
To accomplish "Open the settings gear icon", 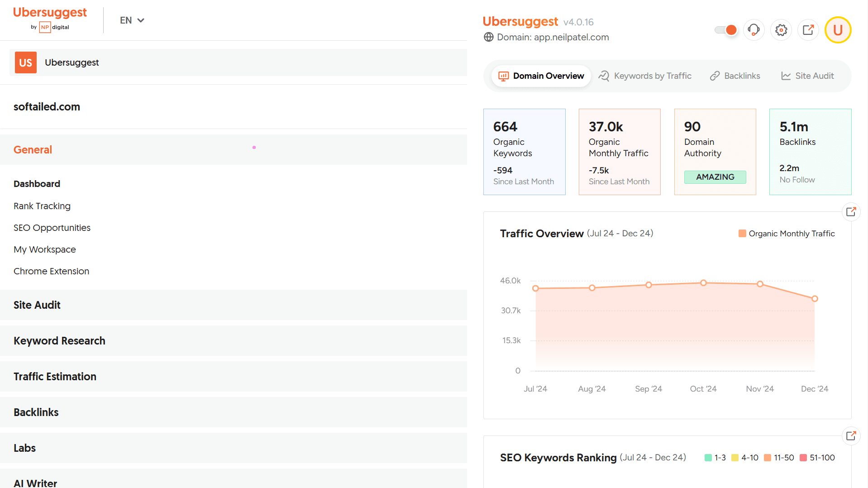I will (x=781, y=30).
